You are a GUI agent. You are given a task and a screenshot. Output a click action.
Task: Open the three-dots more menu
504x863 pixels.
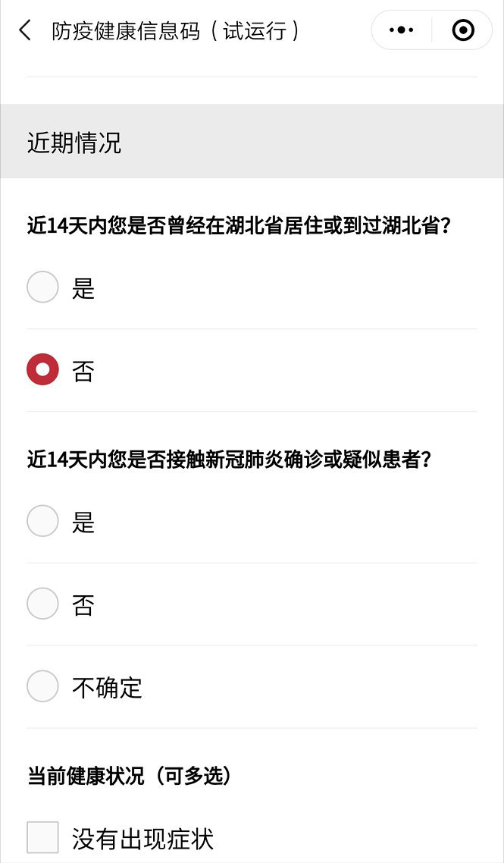coord(401,30)
